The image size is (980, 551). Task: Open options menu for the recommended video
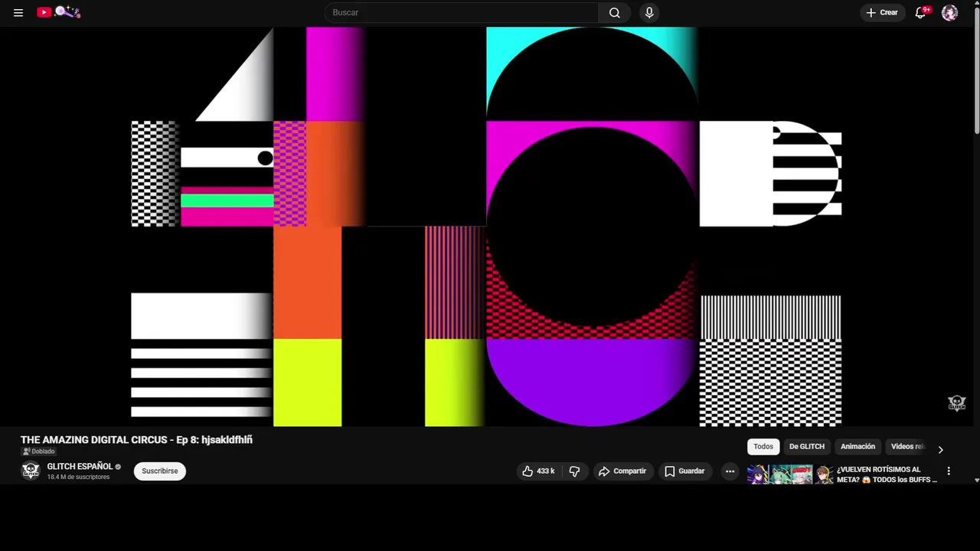[x=949, y=471]
